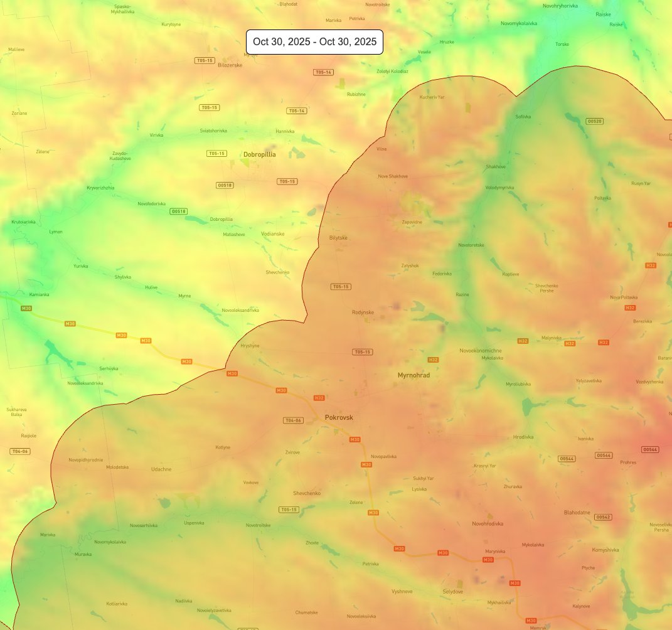
Task: Select the Kryvorizhzhia label
Action: (100, 188)
